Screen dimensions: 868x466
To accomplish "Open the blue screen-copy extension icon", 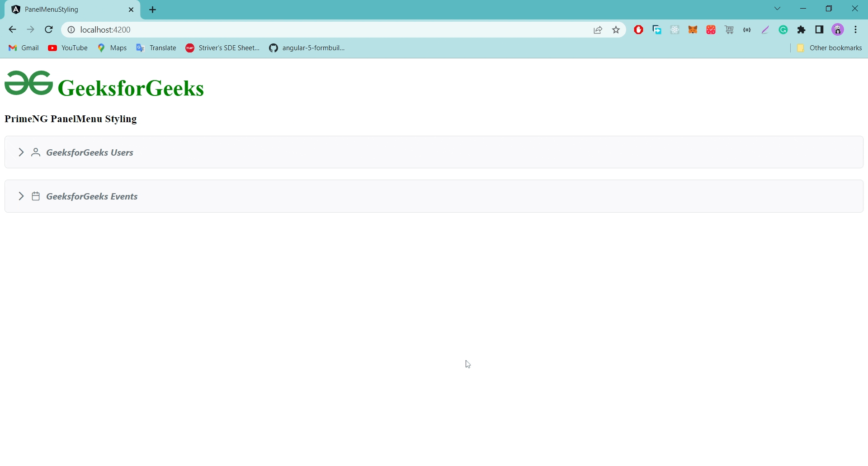I will click(x=657, y=30).
